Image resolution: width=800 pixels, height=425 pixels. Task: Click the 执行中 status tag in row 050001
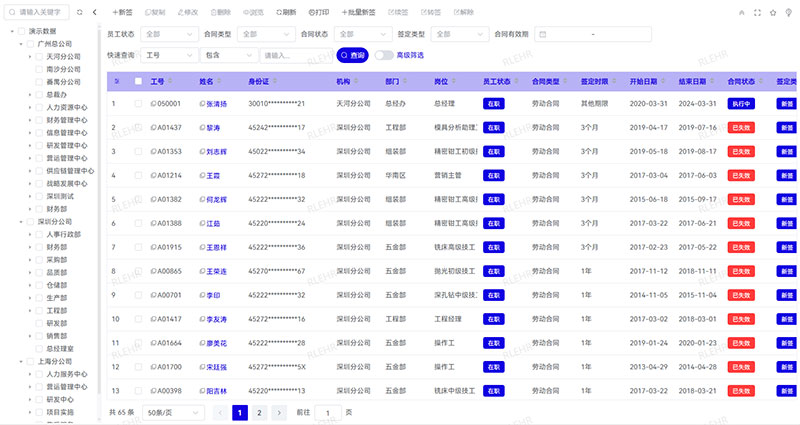tap(741, 104)
